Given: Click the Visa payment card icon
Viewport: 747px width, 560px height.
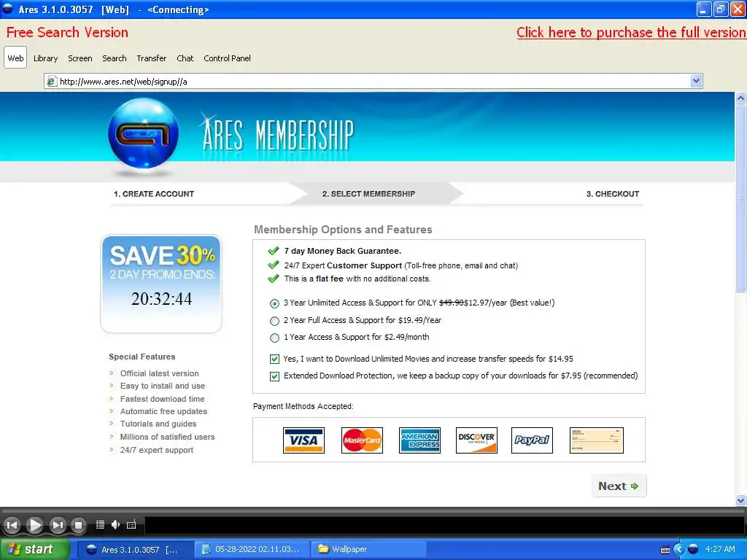Looking at the screenshot, I should [x=303, y=440].
